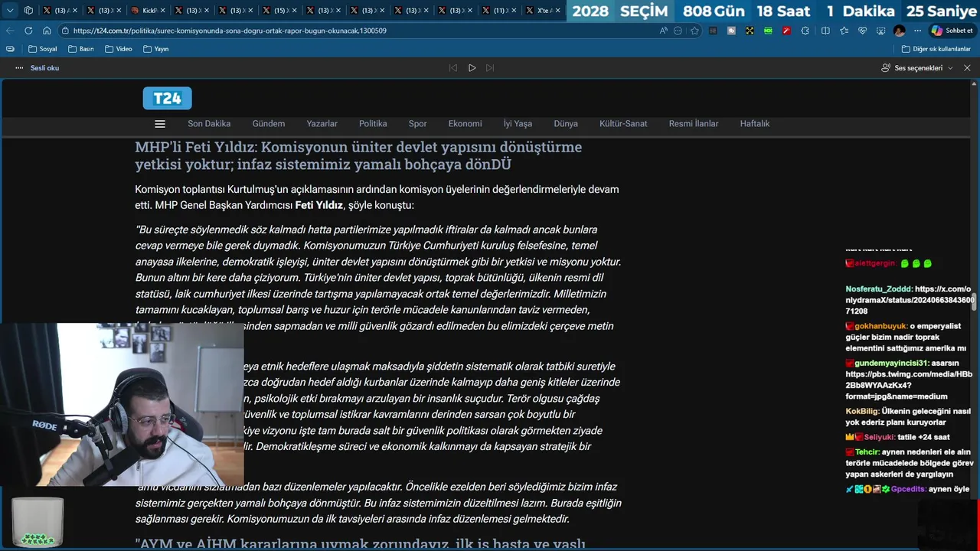Click the chat username gokhanbuyuk

880,326
